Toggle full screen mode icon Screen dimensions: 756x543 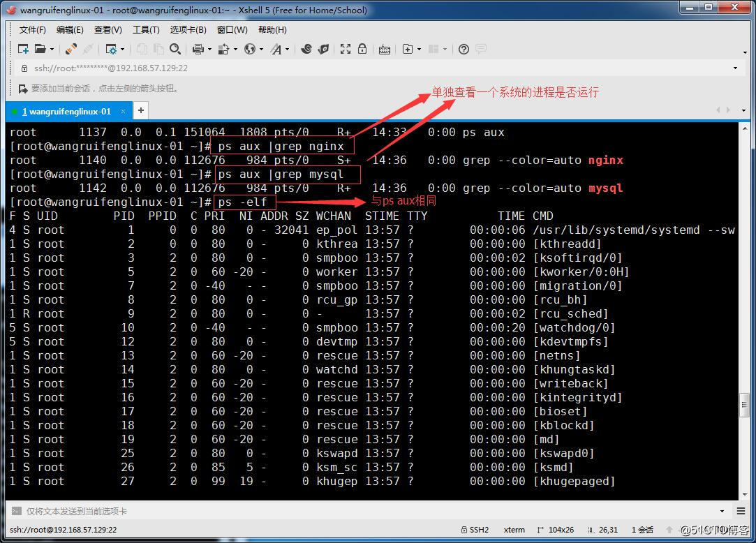pyautogui.click(x=346, y=49)
